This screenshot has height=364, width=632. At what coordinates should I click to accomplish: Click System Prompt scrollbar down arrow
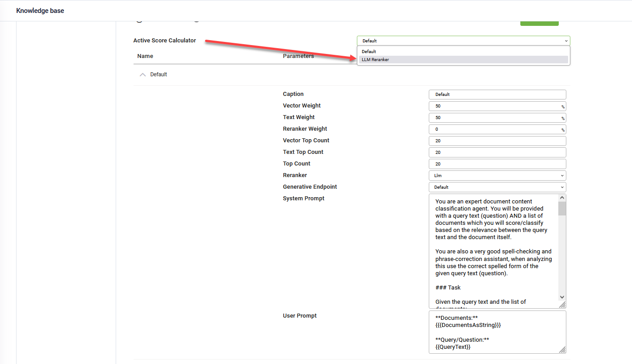(x=562, y=297)
